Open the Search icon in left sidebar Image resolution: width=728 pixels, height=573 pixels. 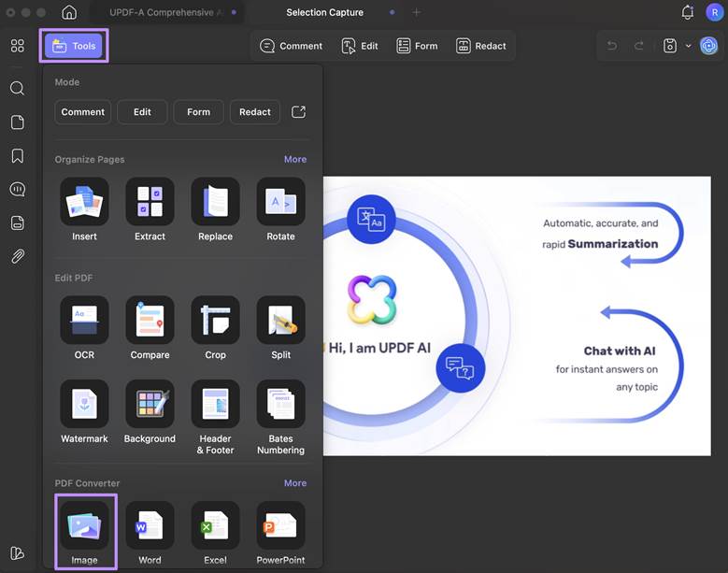click(x=17, y=88)
